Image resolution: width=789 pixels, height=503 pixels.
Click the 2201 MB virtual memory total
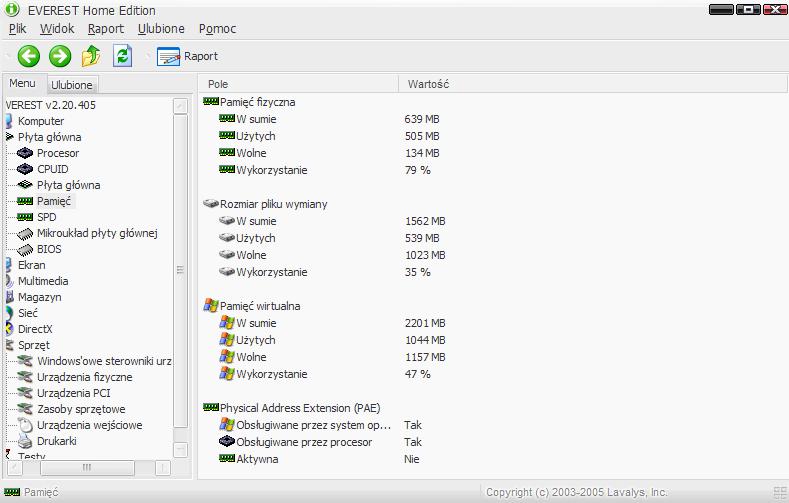click(x=425, y=323)
